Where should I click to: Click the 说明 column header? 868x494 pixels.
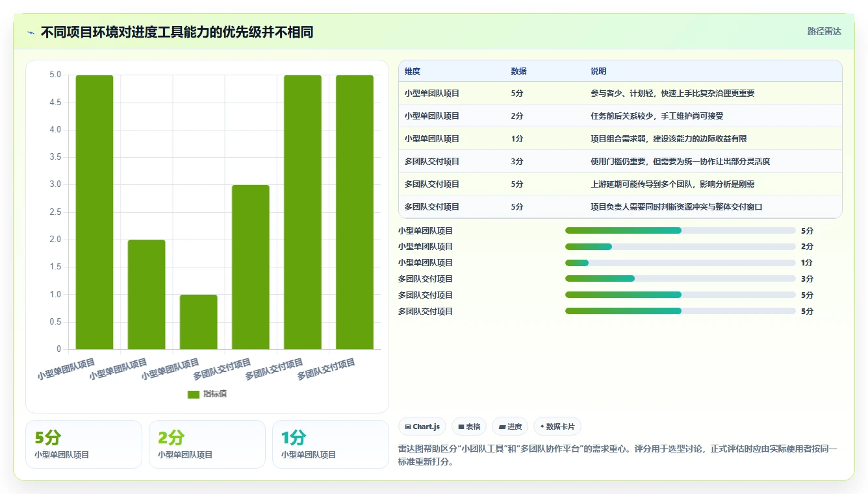click(598, 71)
